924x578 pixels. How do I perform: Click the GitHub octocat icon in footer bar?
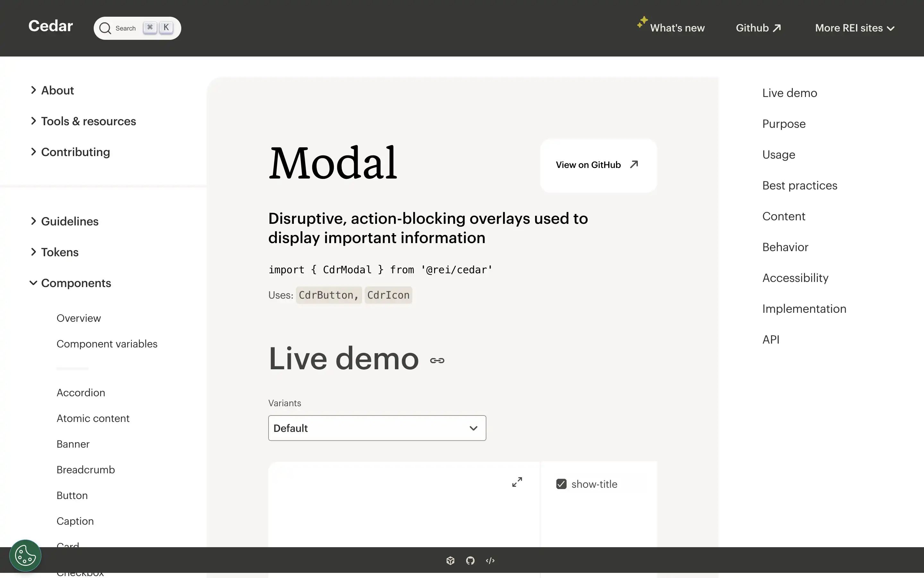tap(470, 560)
